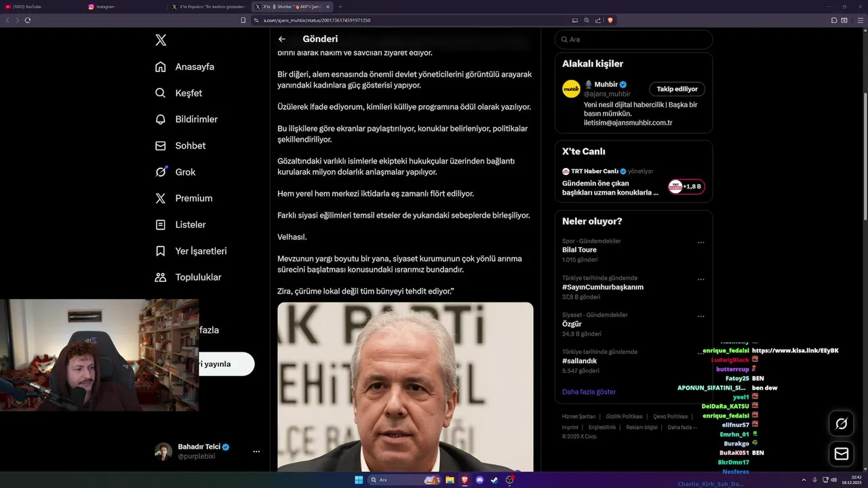This screenshot has height=488, width=868.
Task: Open Erişilebilirlik footer link
Action: pos(602,427)
